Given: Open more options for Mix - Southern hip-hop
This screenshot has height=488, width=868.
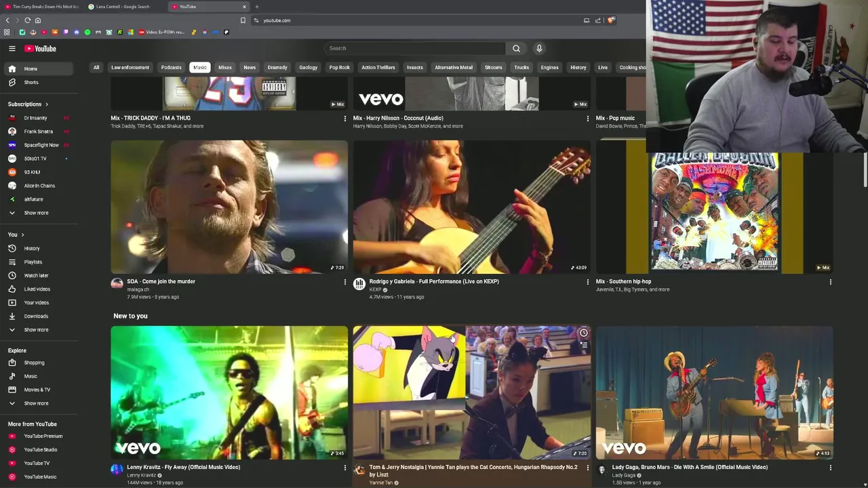Looking at the screenshot, I should point(830,282).
